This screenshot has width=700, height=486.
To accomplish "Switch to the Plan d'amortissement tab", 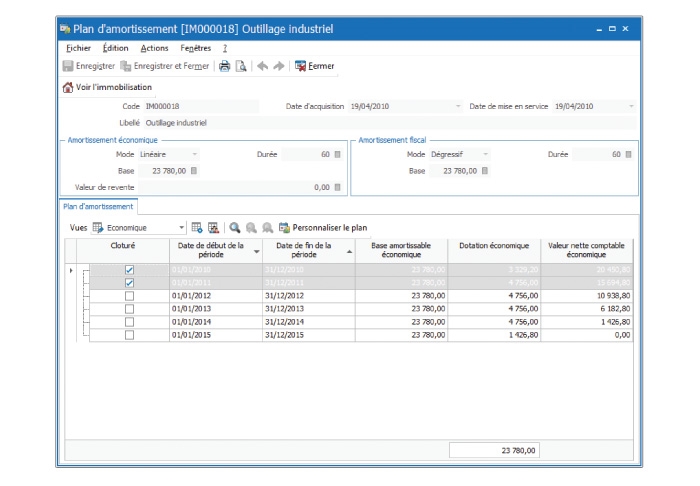I will 98,206.
